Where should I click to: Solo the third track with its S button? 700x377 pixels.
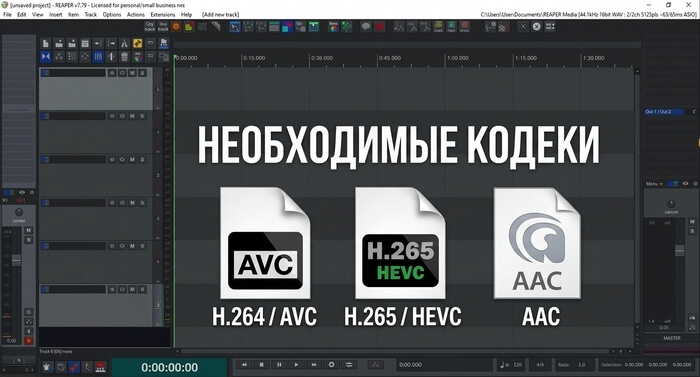(142, 159)
